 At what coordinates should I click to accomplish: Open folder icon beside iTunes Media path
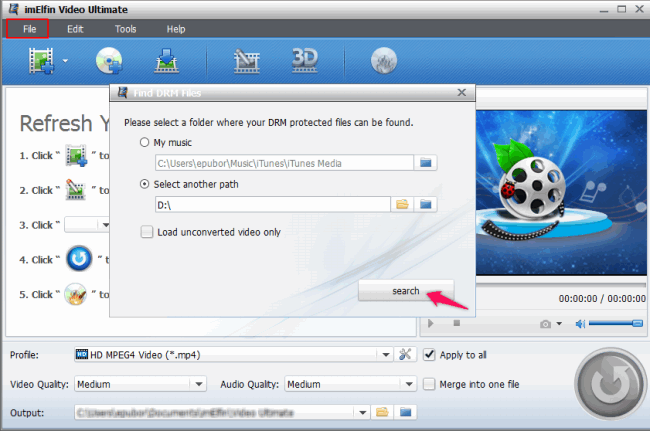(x=425, y=162)
